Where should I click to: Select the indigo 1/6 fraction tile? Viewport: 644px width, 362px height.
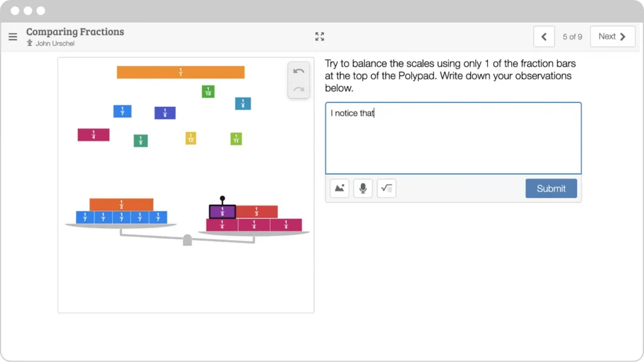(165, 113)
